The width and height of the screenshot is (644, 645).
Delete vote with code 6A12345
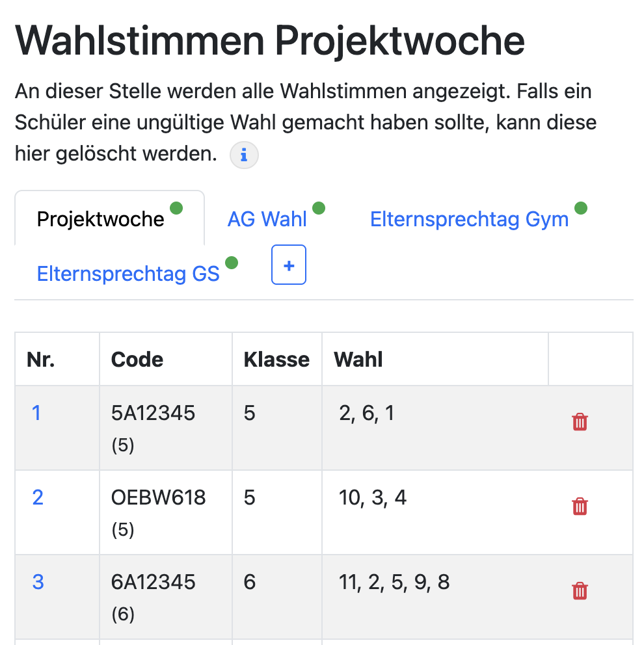[x=580, y=591]
